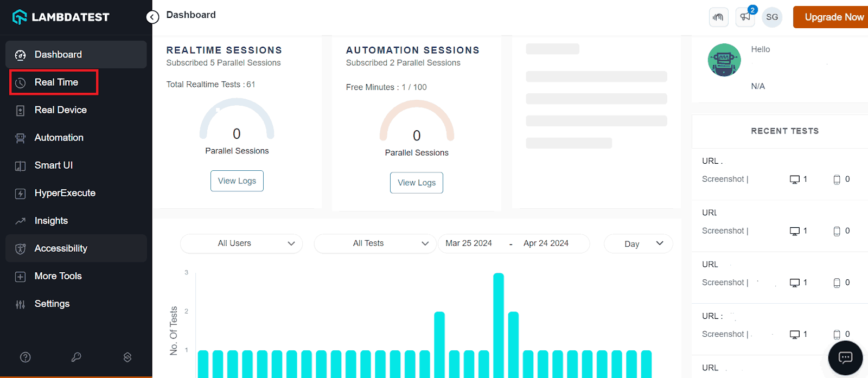Click the Real Device phone icon
Image resolution: width=868 pixels, height=378 pixels.
coord(20,111)
